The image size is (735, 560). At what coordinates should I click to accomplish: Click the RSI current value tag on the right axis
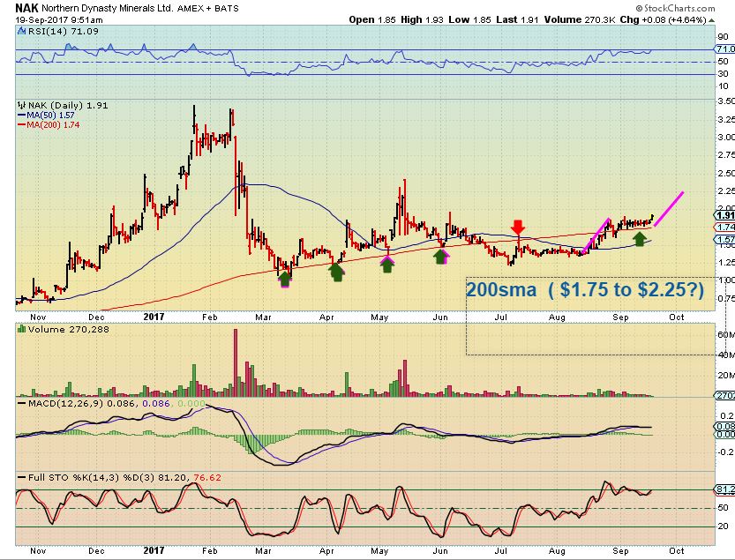pos(725,49)
